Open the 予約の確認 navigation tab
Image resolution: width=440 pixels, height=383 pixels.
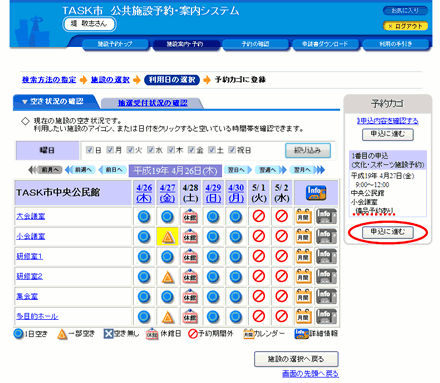(x=255, y=44)
